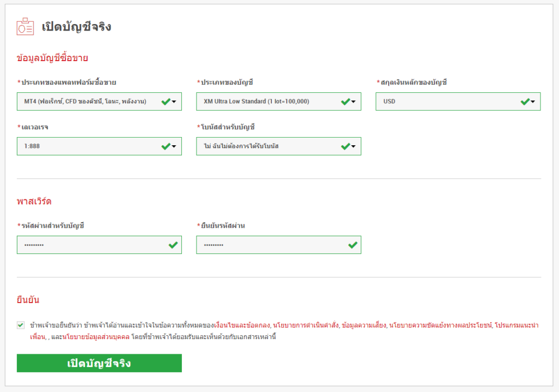Screen dimensions: 559x392
Task: Click green checkmark in account bonus field
Action: 345,146
